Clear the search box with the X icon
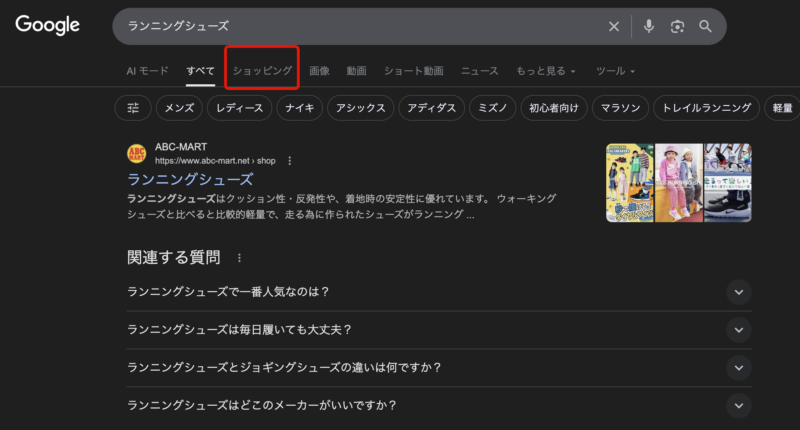 614,26
